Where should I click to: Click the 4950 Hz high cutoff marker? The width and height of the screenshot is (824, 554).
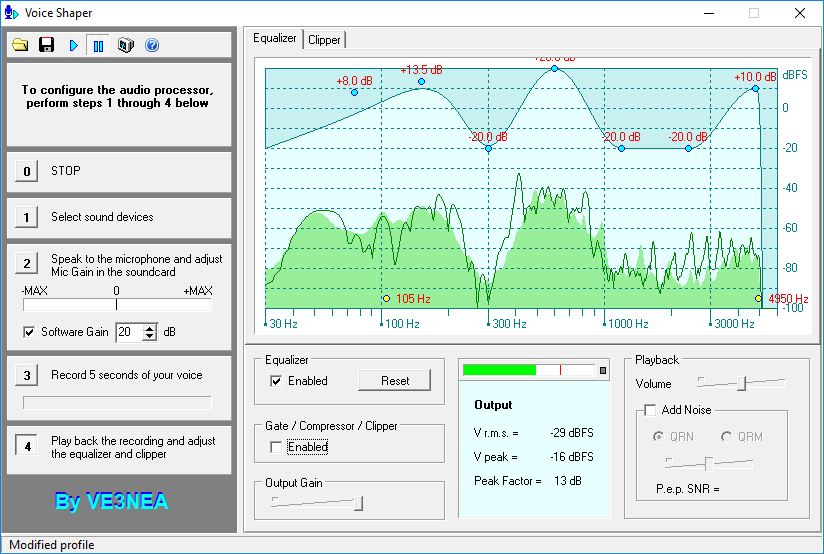coord(758,299)
